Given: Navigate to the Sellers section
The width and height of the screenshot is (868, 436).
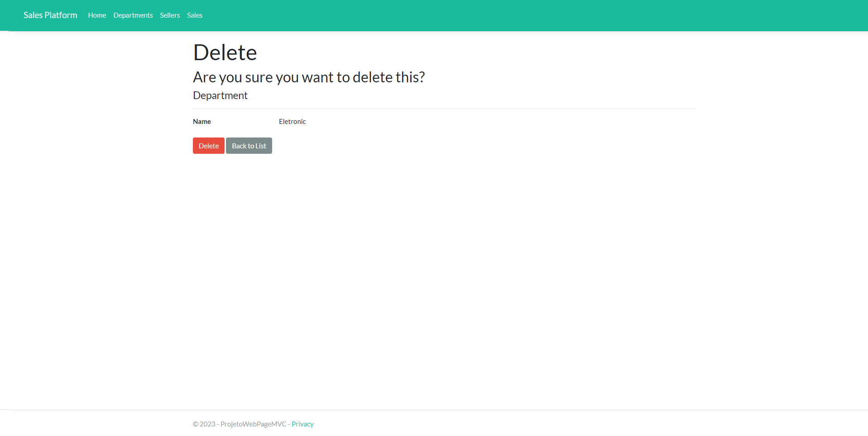Looking at the screenshot, I should pos(170,15).
